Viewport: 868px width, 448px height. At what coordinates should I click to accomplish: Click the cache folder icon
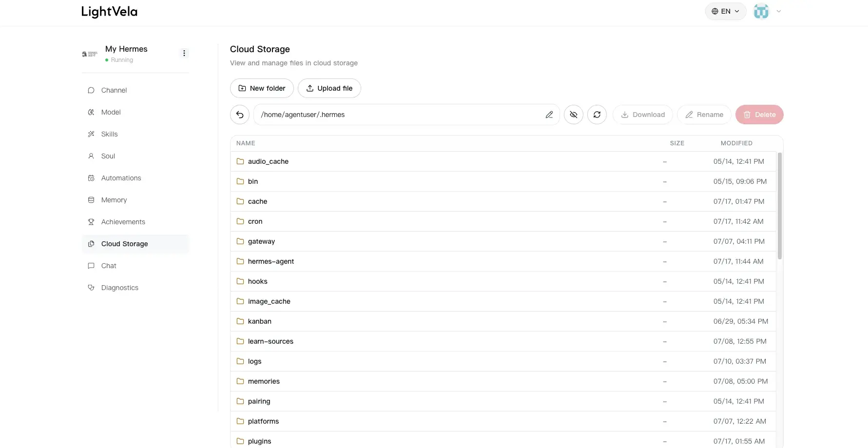240,201
